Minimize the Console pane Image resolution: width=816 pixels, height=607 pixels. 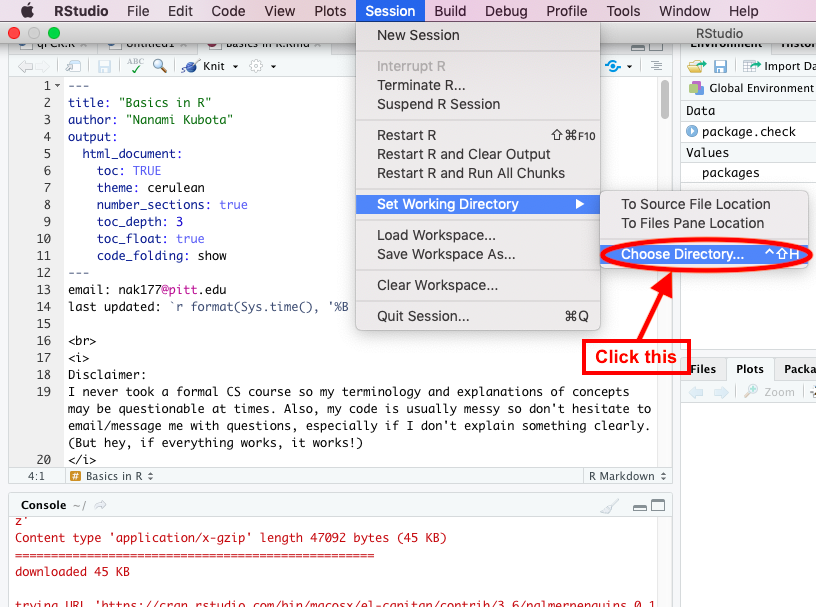[x=640, y=507]
